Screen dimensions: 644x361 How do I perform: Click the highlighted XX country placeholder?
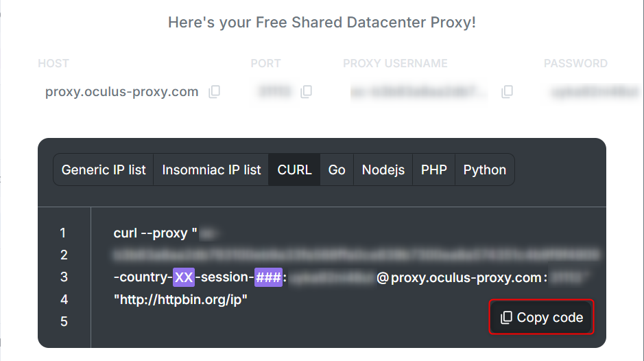(184, 277)
